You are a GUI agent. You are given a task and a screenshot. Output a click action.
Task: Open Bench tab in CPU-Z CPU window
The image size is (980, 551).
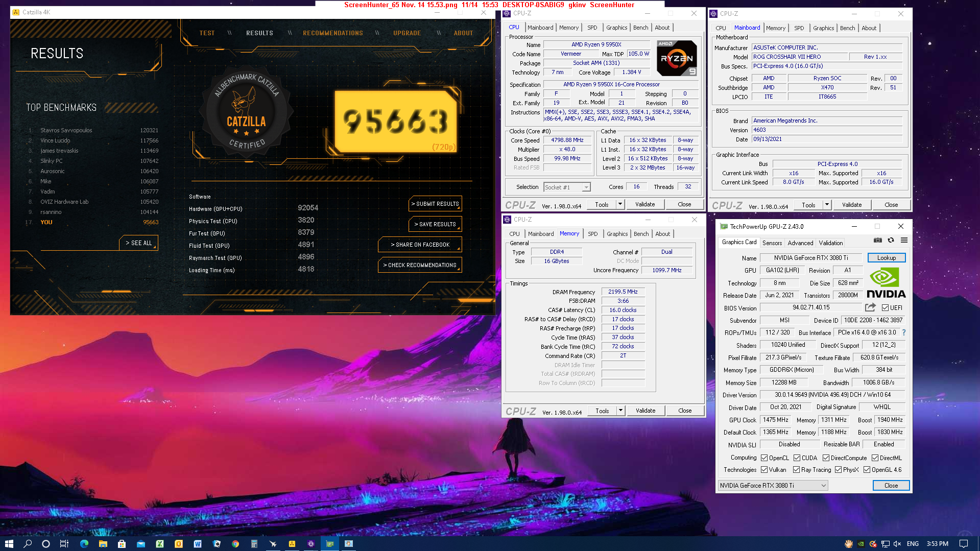coord(640,28)
